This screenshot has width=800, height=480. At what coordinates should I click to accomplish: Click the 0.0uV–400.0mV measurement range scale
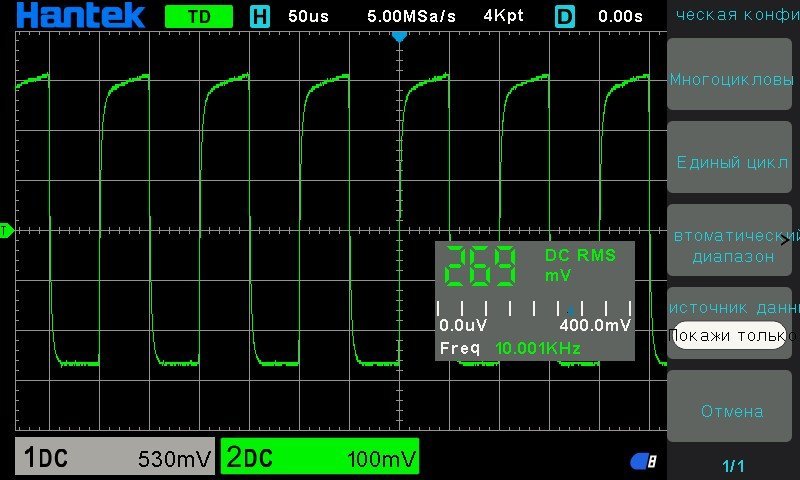(535, 316)
